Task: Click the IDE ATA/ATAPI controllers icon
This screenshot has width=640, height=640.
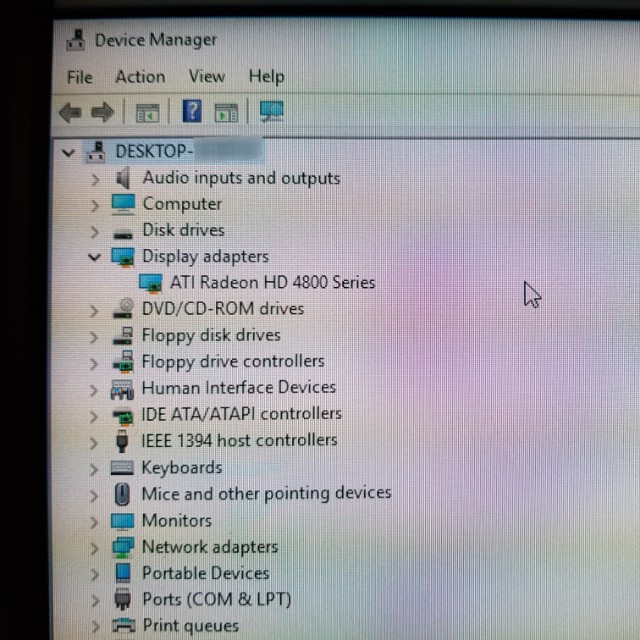Action: click(123, 416)
